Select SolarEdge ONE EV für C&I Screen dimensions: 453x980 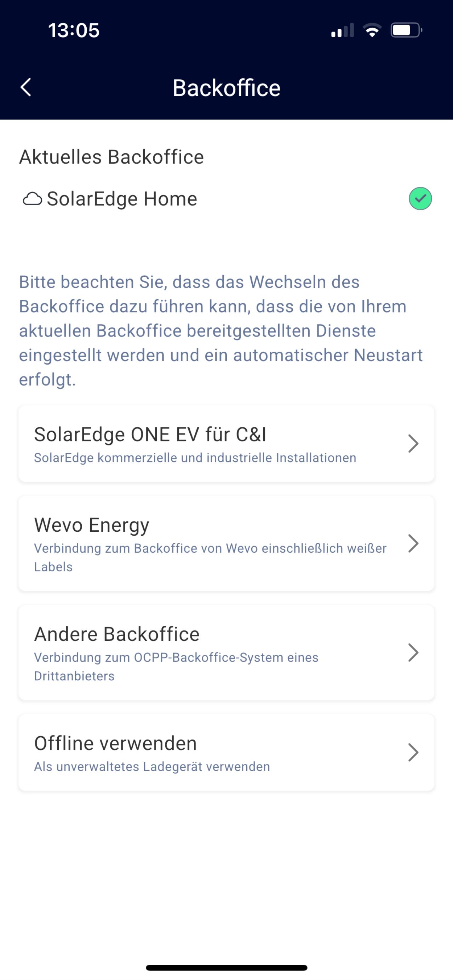click(150, 434)
